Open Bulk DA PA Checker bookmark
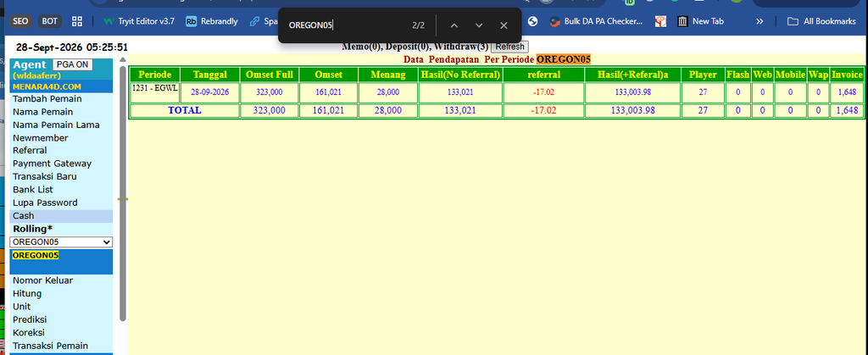Screen dimensions: 868x355 [596, 21]
